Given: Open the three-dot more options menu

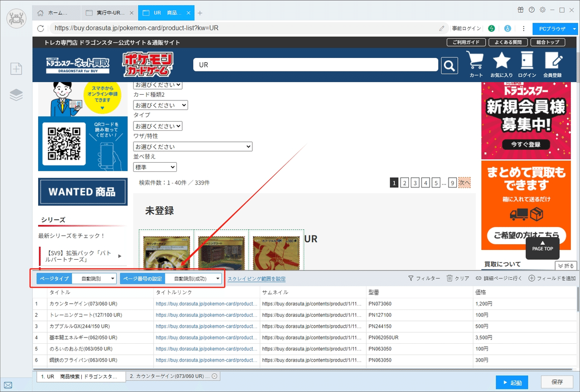Looking at the screenshot, I should [524, 28].
